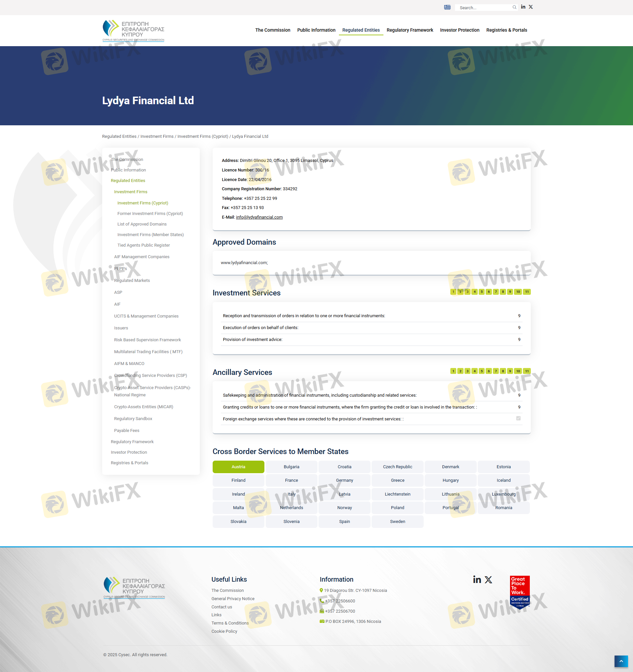This screenshot has height=672, width=633.
Task: Open Cookie Policy footer link
Action: [x=224, y=631]
